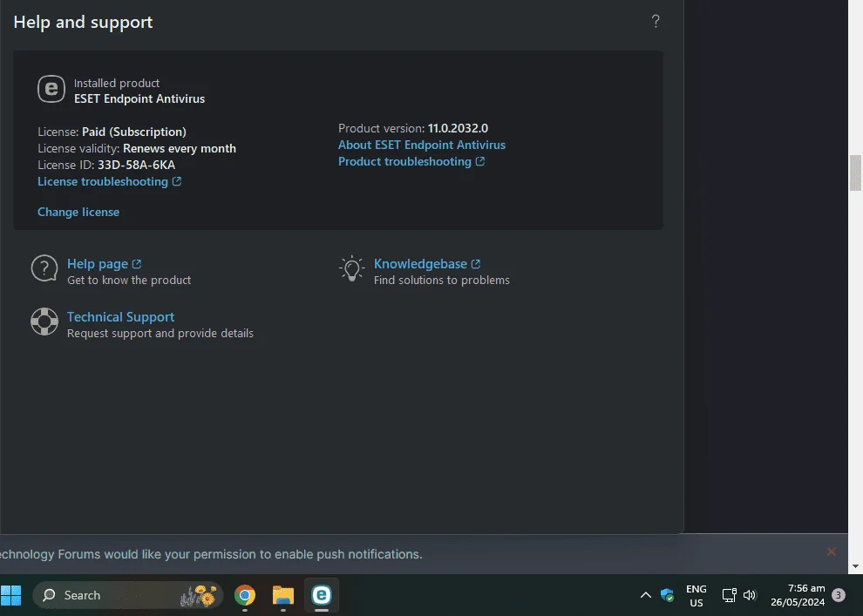
Task: Click the external link icon beside Knowledgebase
Action: (476, 264)
